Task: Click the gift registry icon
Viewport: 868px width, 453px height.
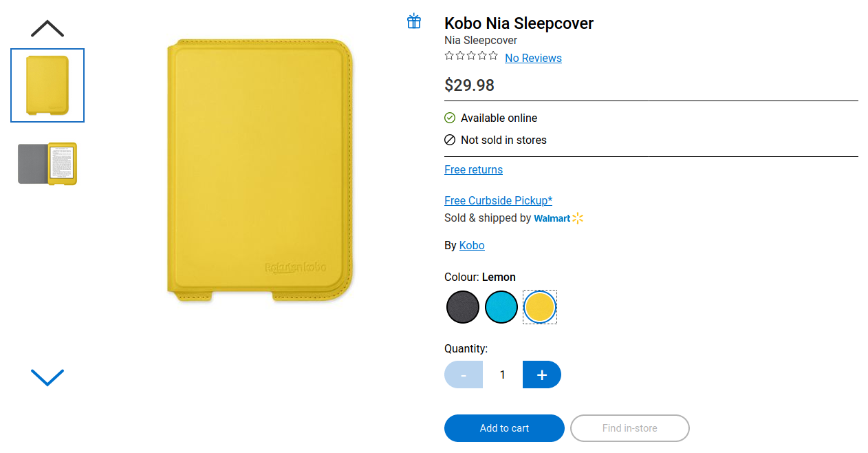Action: pos(414,21)
